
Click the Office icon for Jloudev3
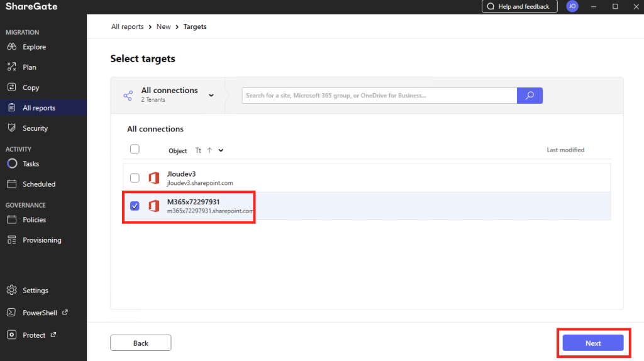154,178
